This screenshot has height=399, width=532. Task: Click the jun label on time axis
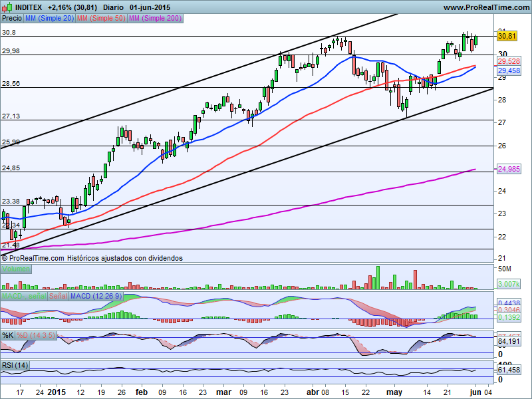click(x=475, y=392)
